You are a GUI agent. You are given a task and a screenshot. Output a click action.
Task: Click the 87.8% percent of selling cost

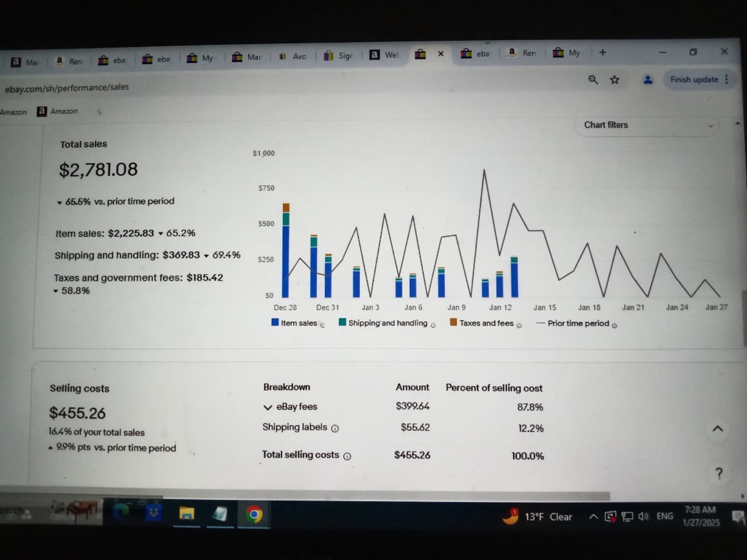[x=530, y=407]
